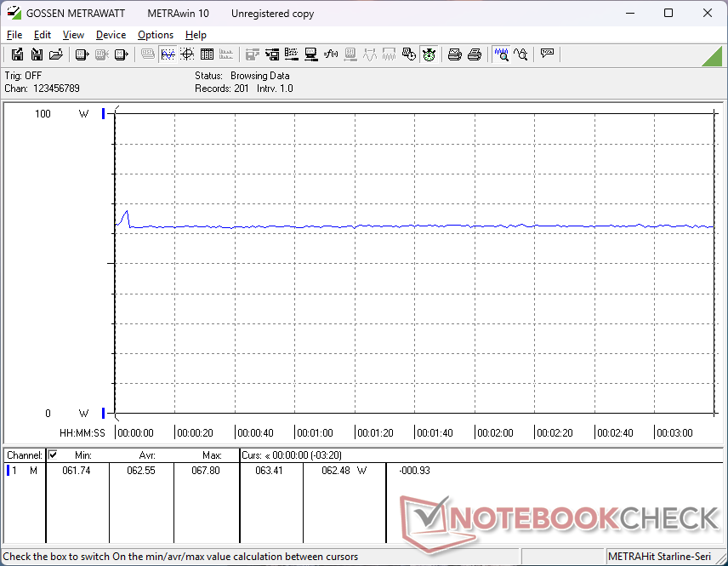This screenshot has width=728, height=566.
Task: Toggle the min/avr/max calculation checkbox
Action: pyautogui.click(x=53, y=455)
